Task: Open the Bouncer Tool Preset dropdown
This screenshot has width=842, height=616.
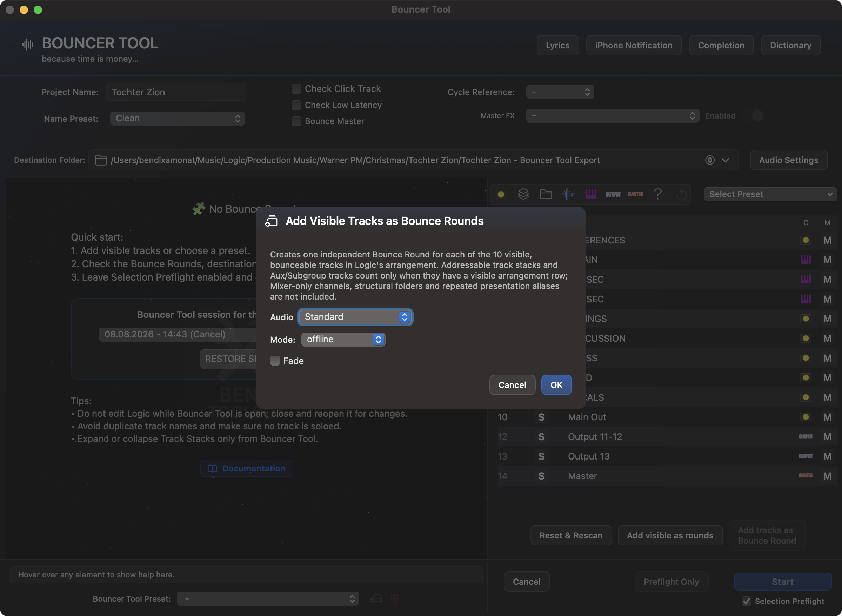Action: pos(268,599)
